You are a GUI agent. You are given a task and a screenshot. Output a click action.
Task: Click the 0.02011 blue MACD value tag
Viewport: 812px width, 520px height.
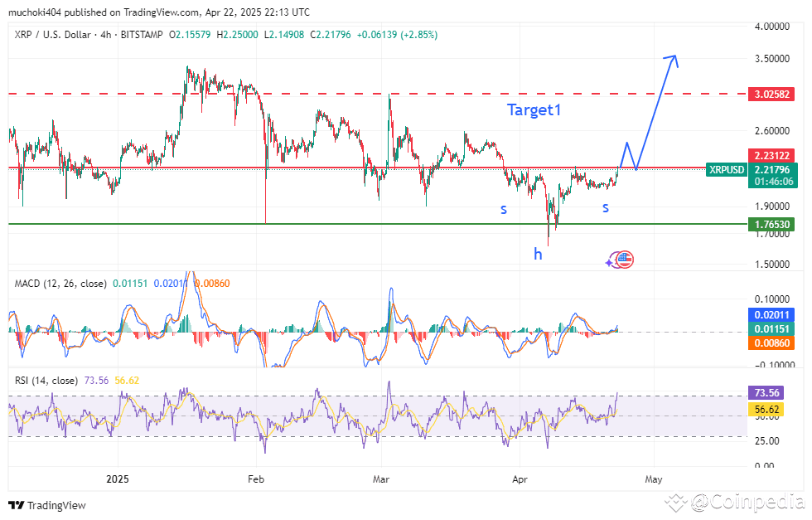point(771,314)
